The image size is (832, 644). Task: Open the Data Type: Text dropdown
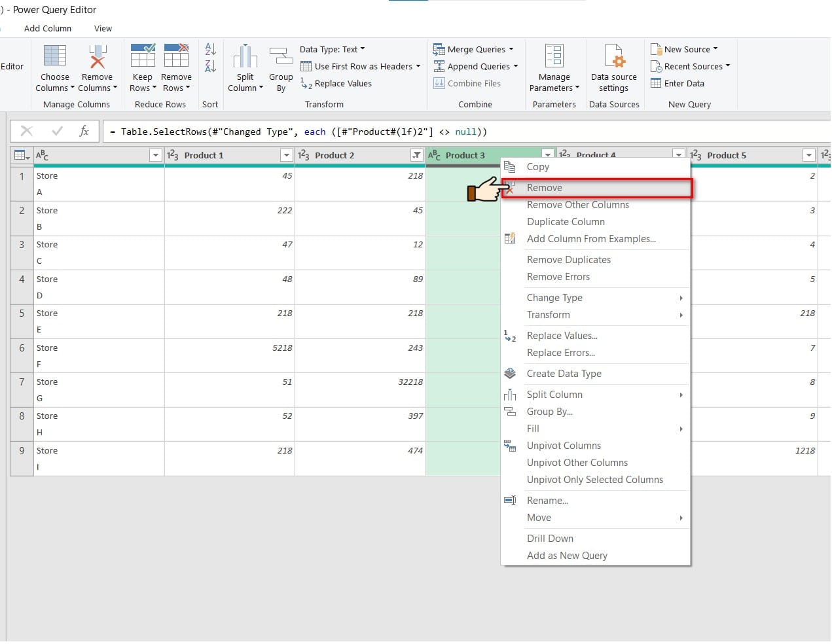333,50
